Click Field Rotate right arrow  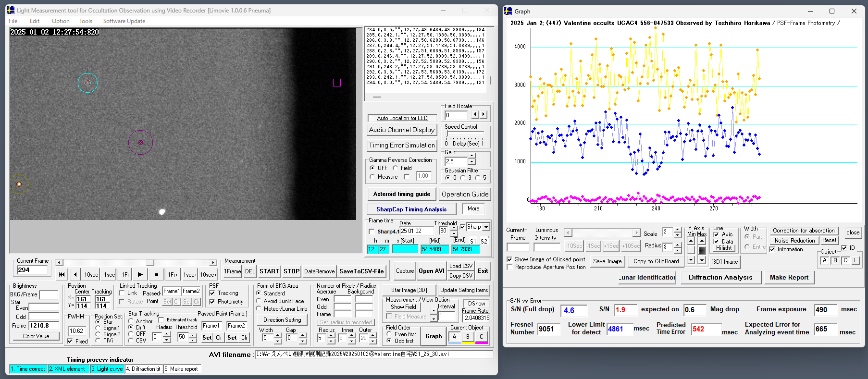(484, 115)
